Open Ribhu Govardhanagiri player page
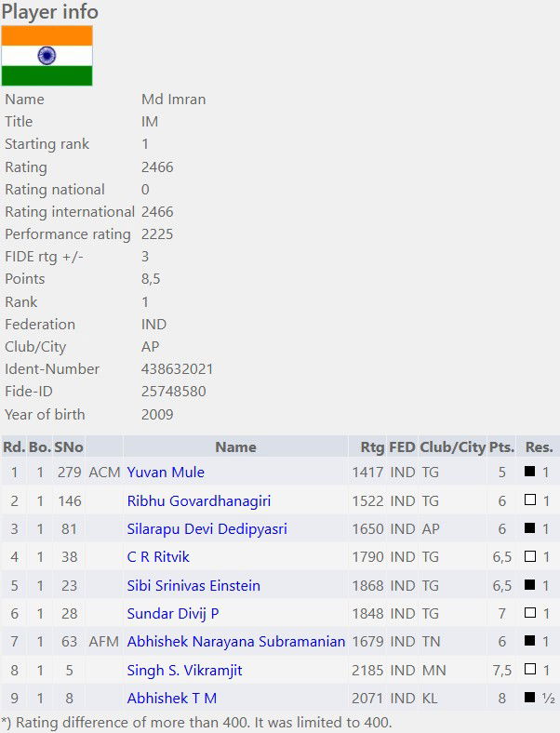This screenshot has width=560, height=733. (199, 500)
